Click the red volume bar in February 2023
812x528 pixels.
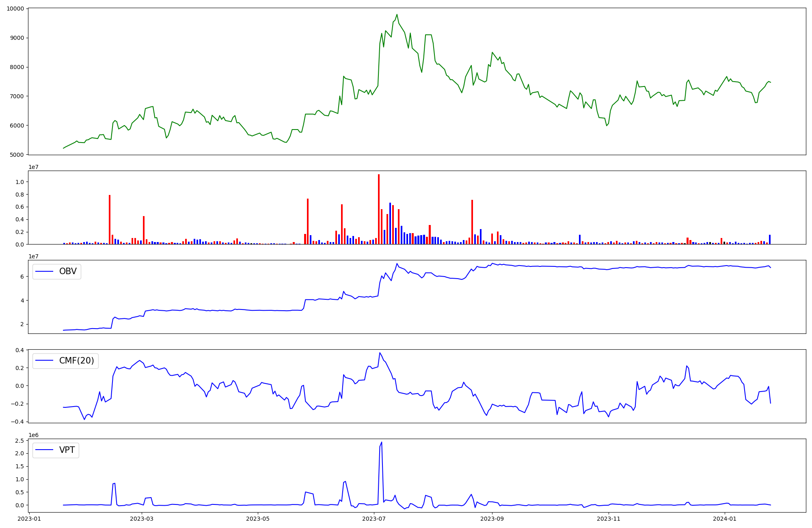110,219
